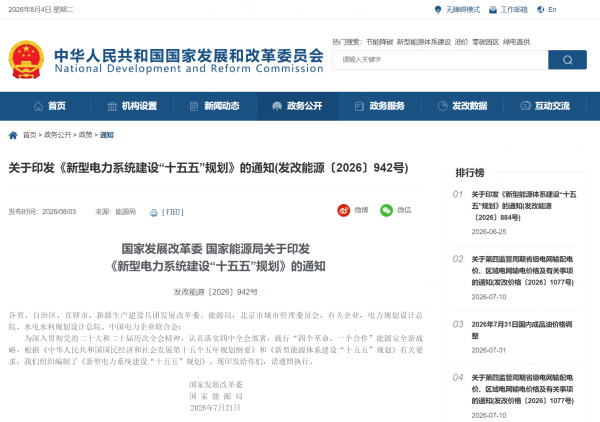Open the 政务服务 navigation tab
The image size is (600, 422).
(380, 106)
